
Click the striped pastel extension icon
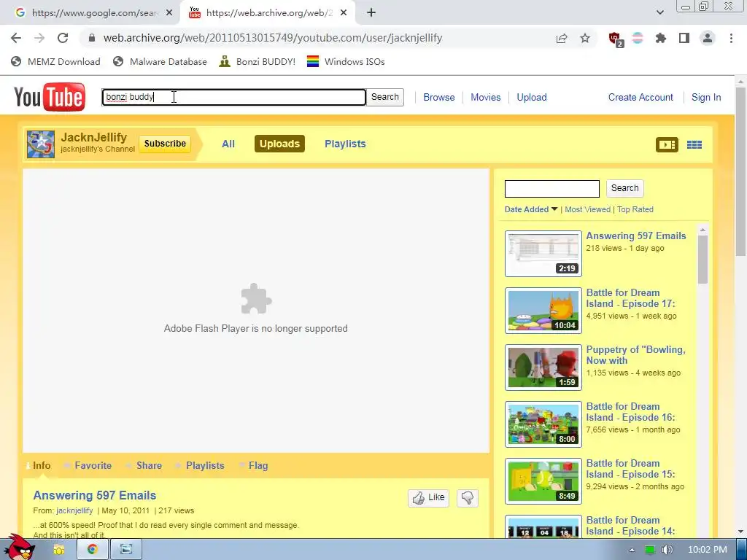coord(638,38)
